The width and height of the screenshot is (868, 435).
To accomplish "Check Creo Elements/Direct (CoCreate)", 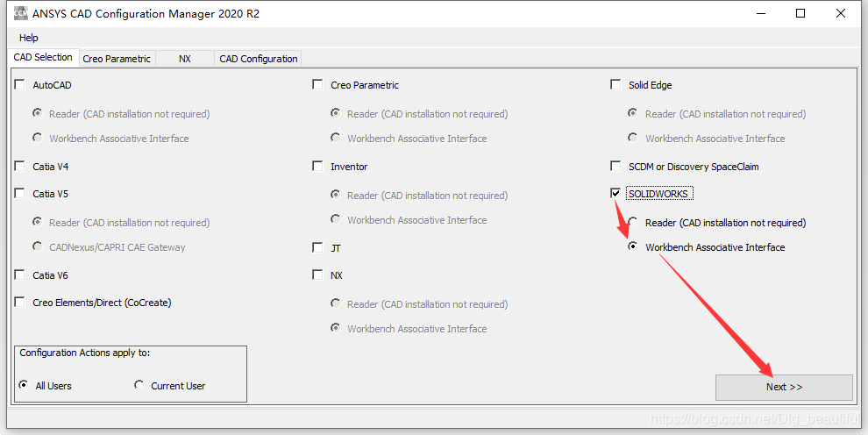I will 20,302.
